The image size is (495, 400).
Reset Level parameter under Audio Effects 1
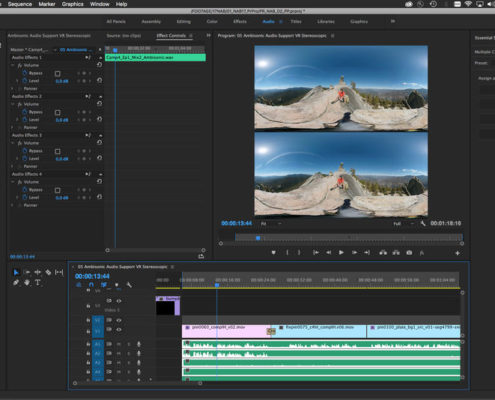click(99, 80)
